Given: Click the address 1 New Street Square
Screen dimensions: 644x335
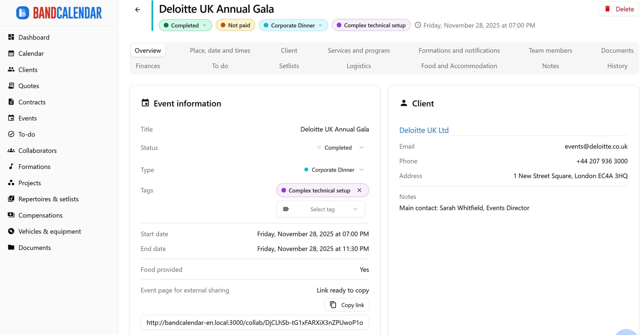Looking at the screenshot, I should 570,176.
